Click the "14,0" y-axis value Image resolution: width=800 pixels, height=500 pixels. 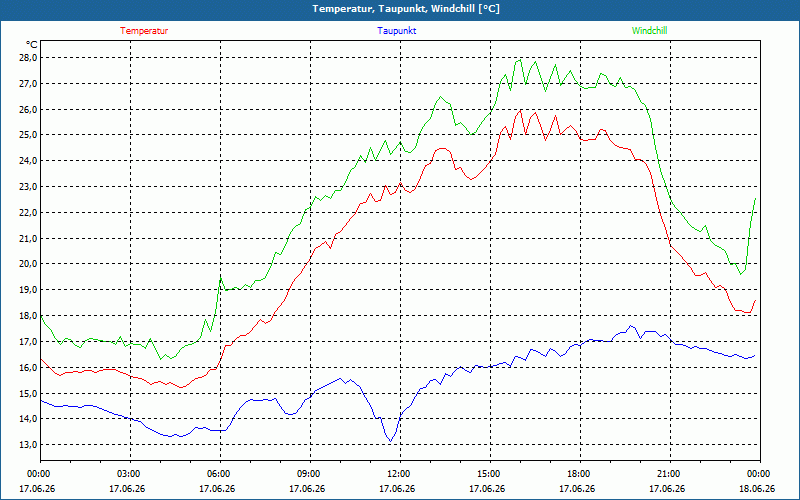coord(29,418)
